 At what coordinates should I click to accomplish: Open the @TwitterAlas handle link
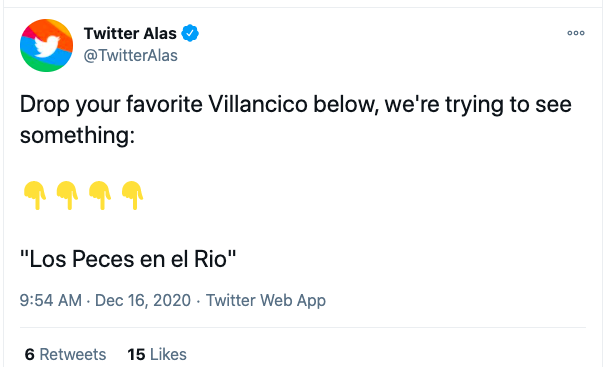(x=131, y=55)
